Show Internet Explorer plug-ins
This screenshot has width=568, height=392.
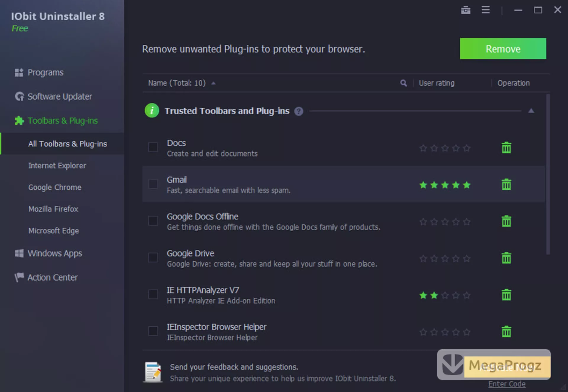(x=57, y=166)
